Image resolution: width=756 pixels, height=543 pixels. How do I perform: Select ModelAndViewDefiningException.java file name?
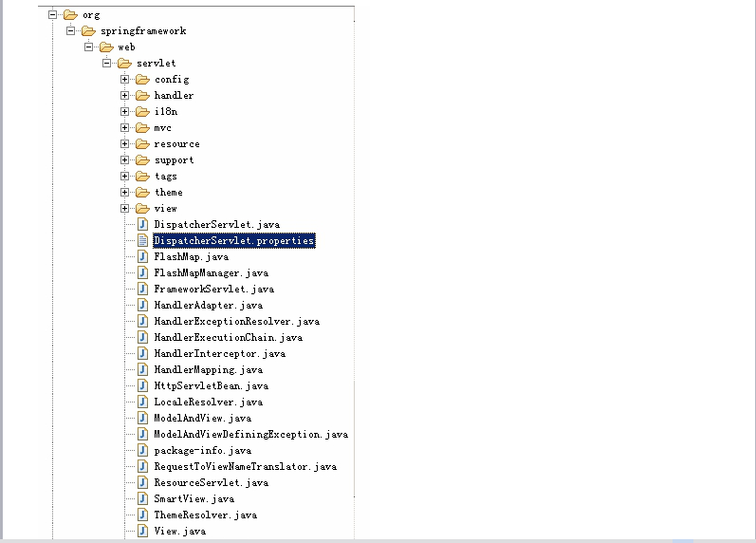(251, 435)
